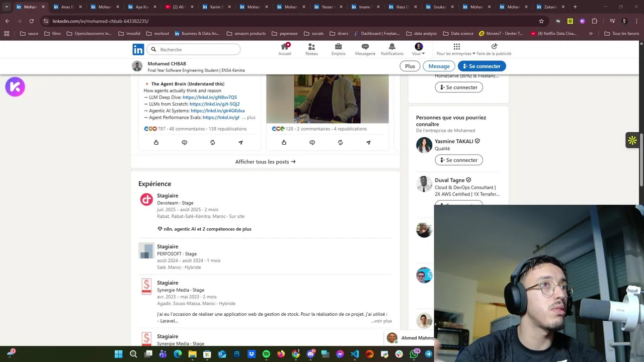Reload the page in the browser

[31, 21]
